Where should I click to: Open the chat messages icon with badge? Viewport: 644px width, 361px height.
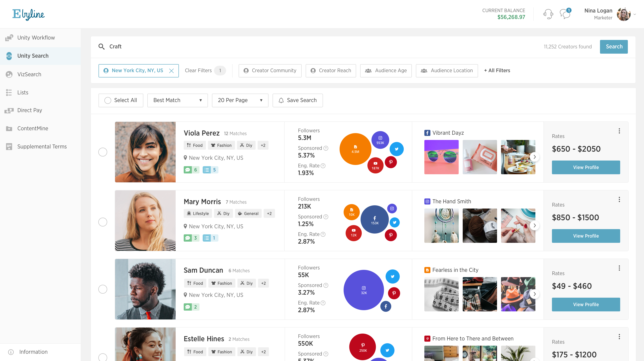[565, 14]
